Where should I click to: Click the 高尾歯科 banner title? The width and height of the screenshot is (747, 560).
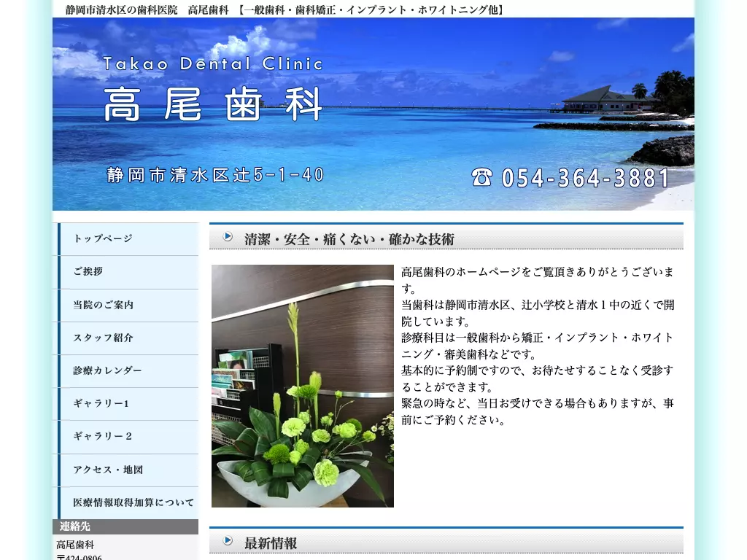(x=213, y=104)
